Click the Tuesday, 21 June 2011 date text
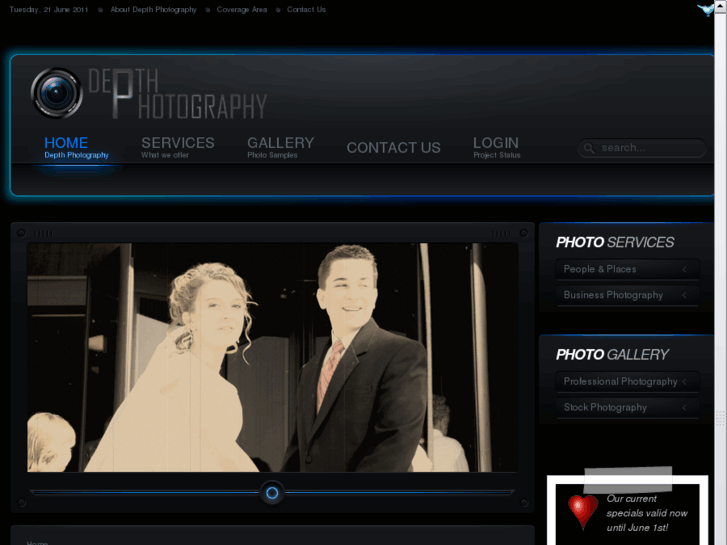The image size is (727, 545). click(x=49, y=9)
